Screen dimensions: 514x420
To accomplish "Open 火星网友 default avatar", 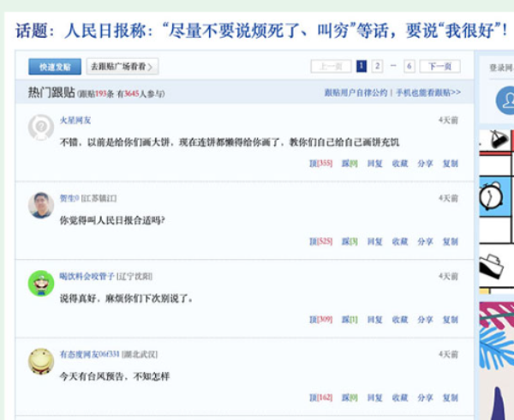I will [x=41, y=127].
